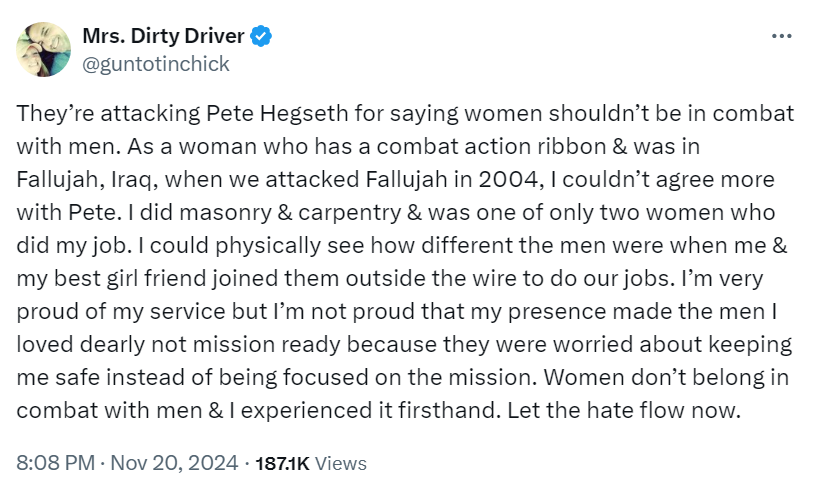
Task: Open the three-dot more options menu
Action: pos(781,37)
